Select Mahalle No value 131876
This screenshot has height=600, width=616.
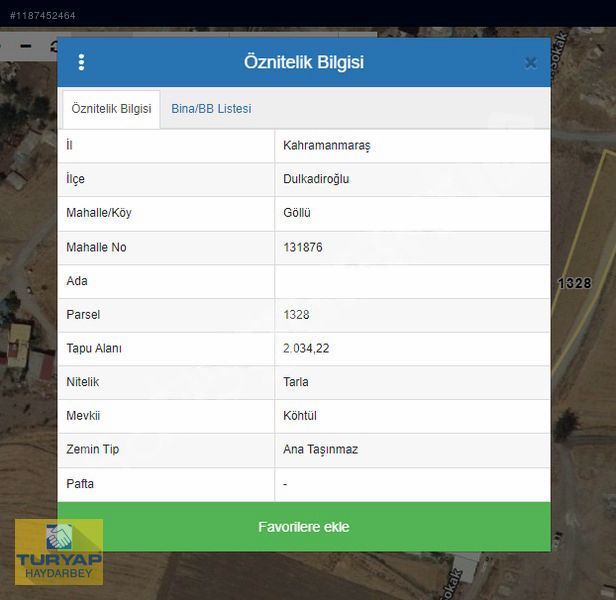coord(302,247)
